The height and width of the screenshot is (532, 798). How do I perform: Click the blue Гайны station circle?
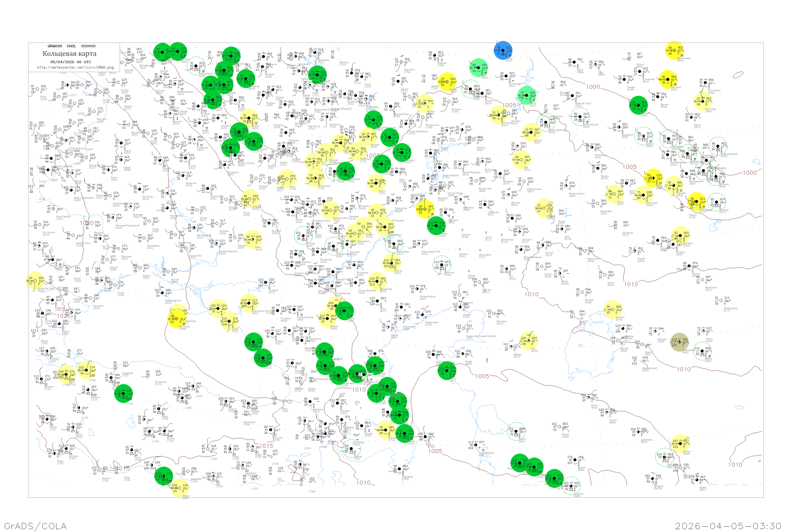(502, 50)
